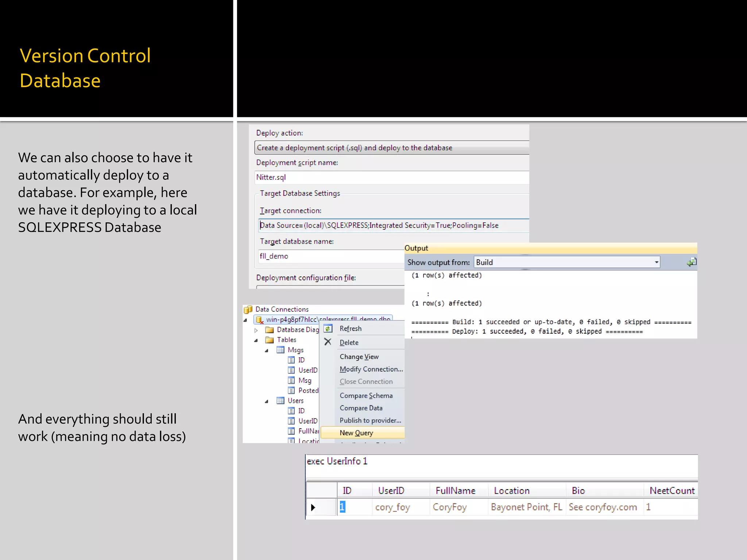Image resolution: width=747 pixels, height=560 pixels.
Task: Click the 'CoryFoy' FullName cell
Action: point(459,507)
